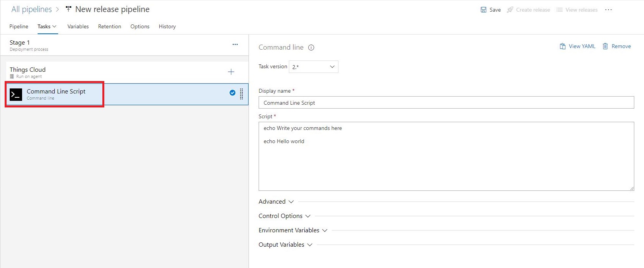The height and width of the screenshot is (268, 644).
Task: Select the Things Cloud agent job
Action: click(28, 72)
